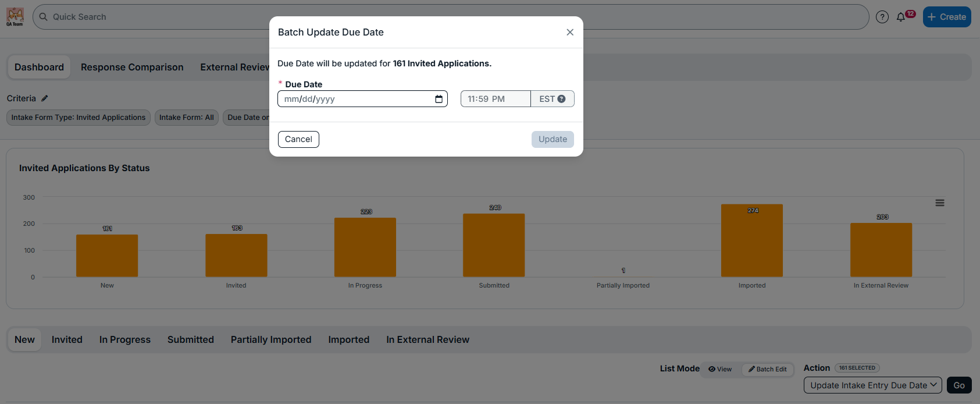The height and width of the screenshot is (404, 980).
Task: Edit Criteria with the pencil icon
Action: pos(45,98)
